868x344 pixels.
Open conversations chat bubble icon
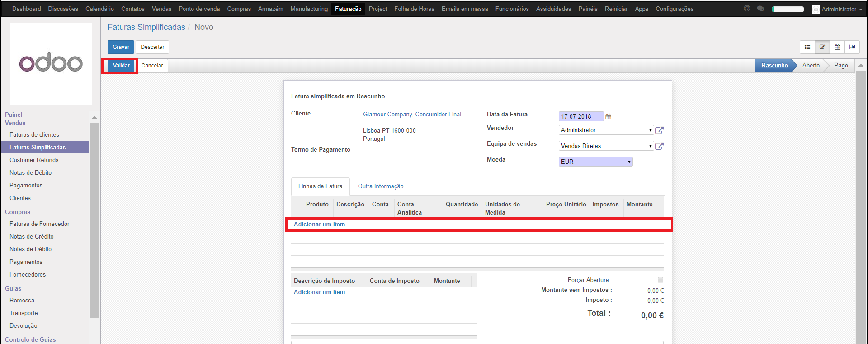pyautogui.click(x=760, y=9)
